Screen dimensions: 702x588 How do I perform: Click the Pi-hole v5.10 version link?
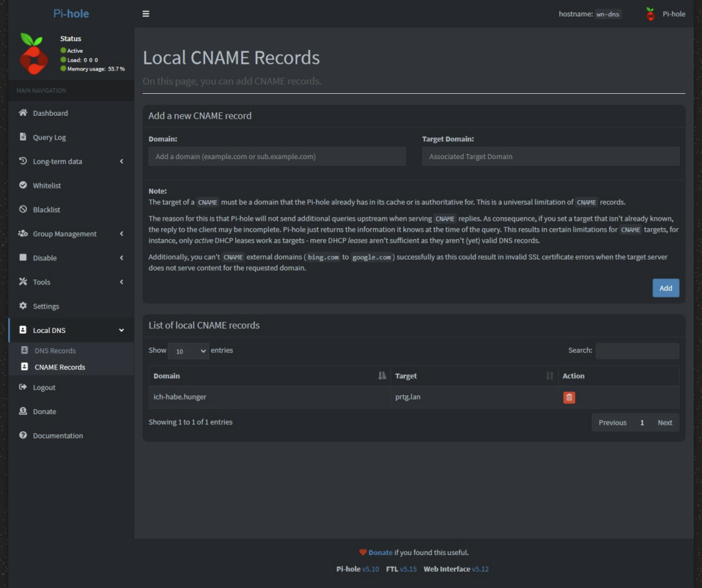(370, 569)
